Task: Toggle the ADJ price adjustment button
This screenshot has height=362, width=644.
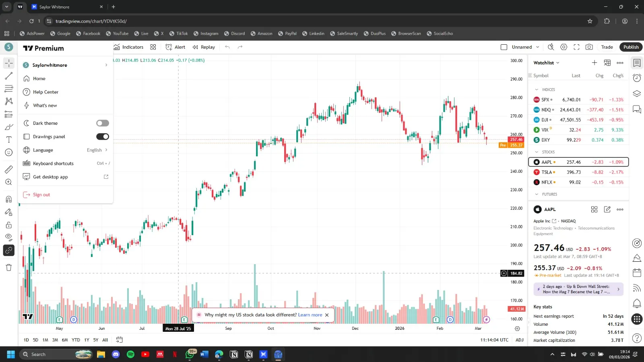Action: 520,340
